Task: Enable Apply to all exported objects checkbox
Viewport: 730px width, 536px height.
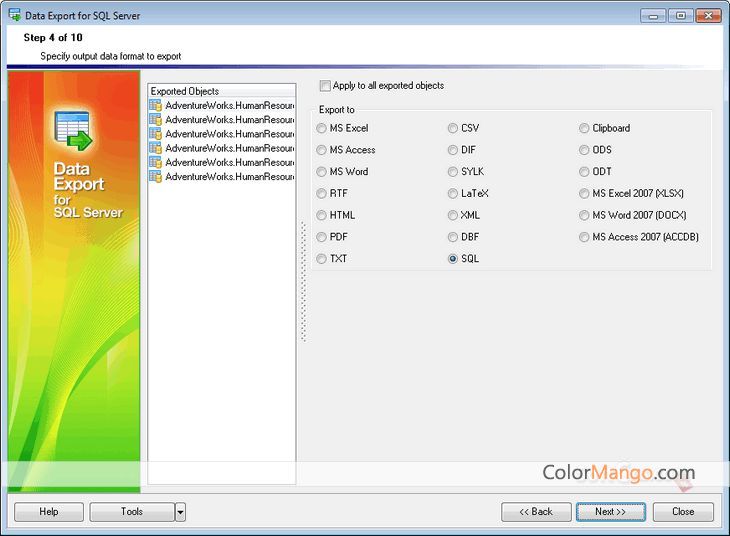Action: click(x=325, y=86)
